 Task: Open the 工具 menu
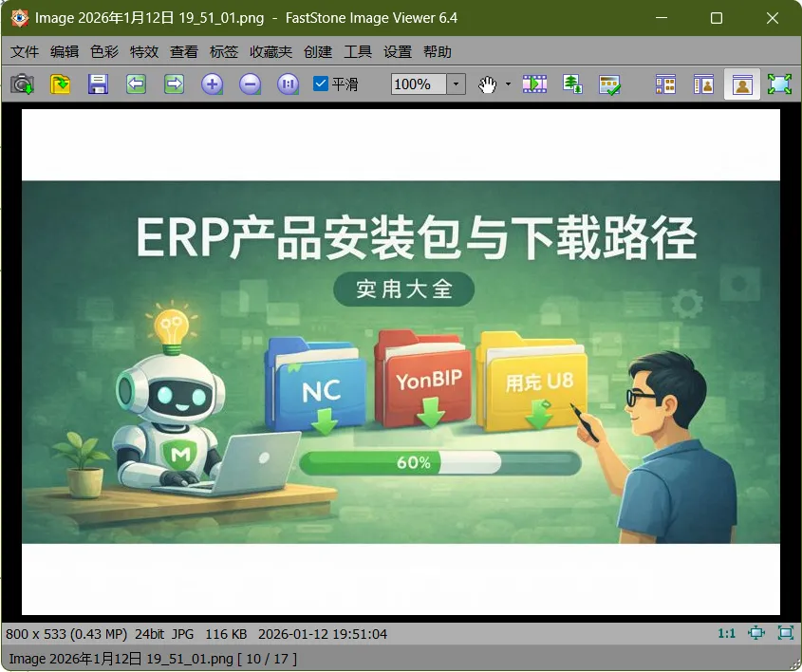pyautogui.click(x=358, y=51)
